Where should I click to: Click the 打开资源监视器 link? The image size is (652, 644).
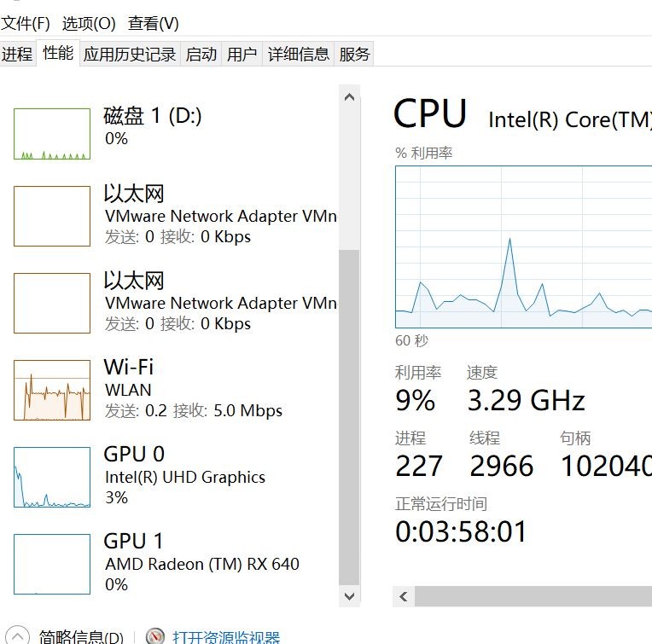[x=226, y=636]
